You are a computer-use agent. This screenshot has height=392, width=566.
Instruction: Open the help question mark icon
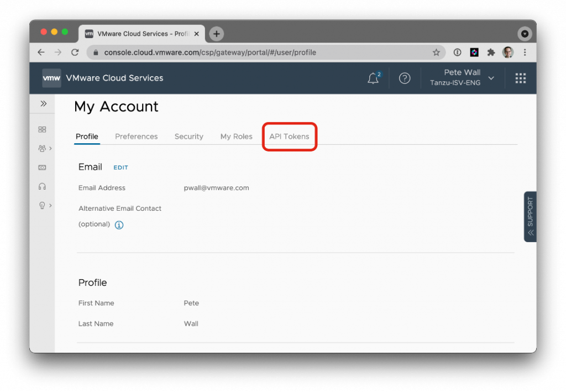click(x=405, y=79)
